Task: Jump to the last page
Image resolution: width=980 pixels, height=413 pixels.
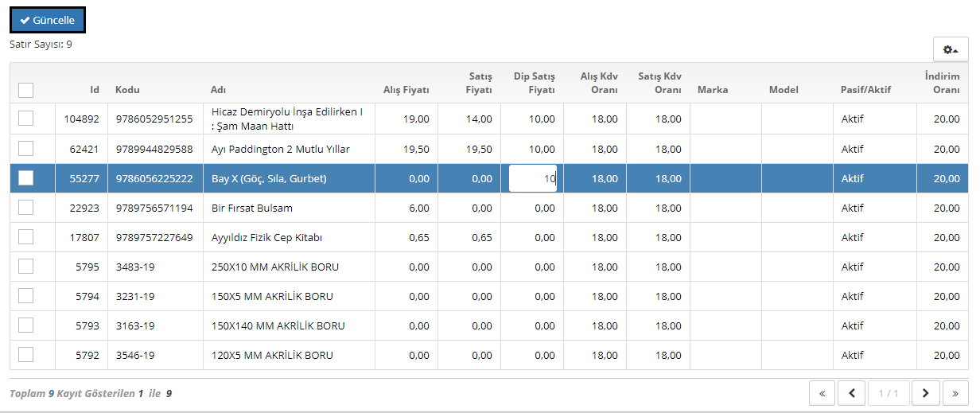Action: pos(955,393)
